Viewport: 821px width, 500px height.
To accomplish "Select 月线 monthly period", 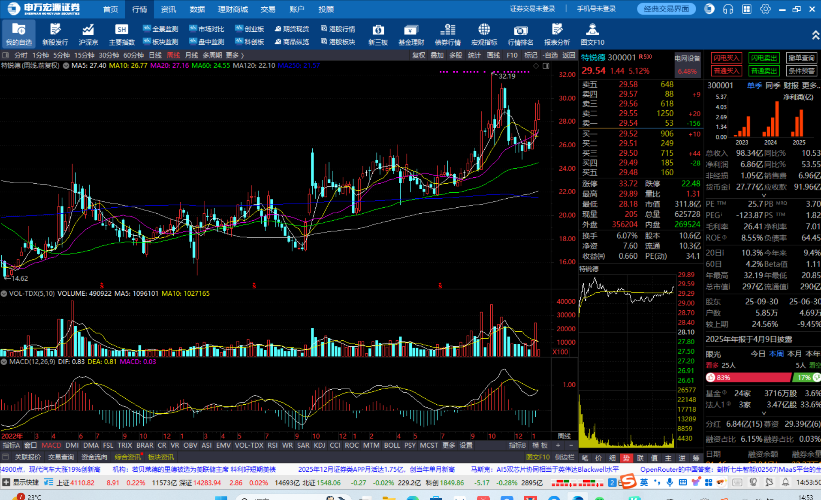I will pos(192,55).
